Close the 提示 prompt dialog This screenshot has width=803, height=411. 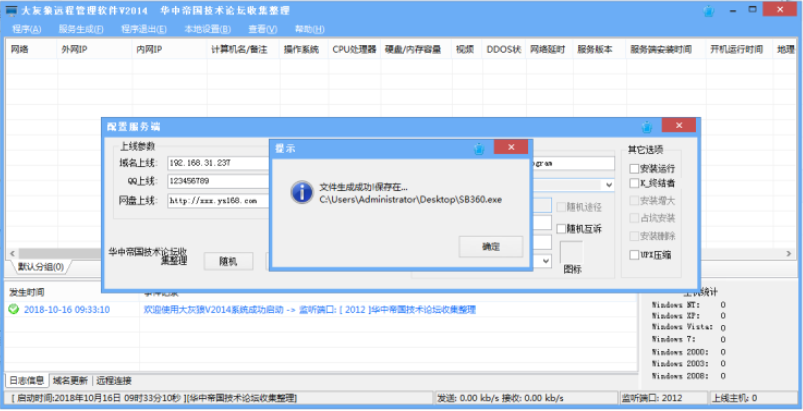511,147
